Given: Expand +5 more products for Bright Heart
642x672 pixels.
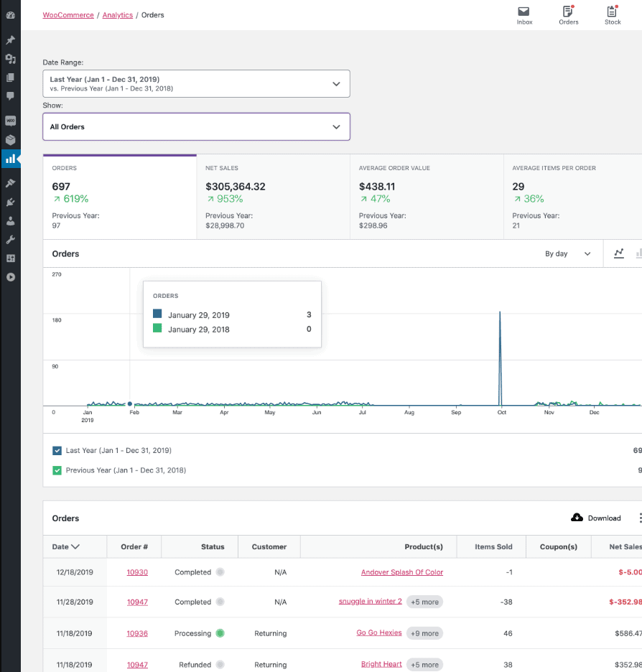Looking at the screenshot, I should 424,665.
